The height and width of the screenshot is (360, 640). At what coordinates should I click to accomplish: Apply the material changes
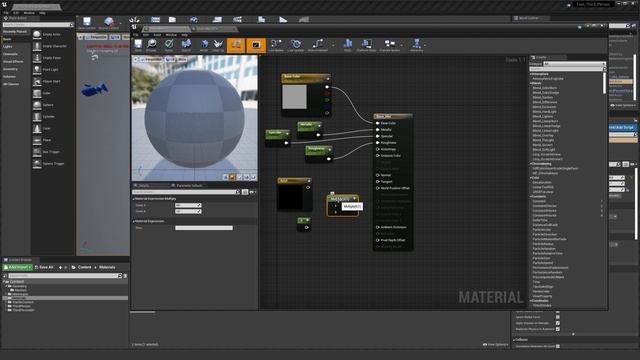pos(169,45)
